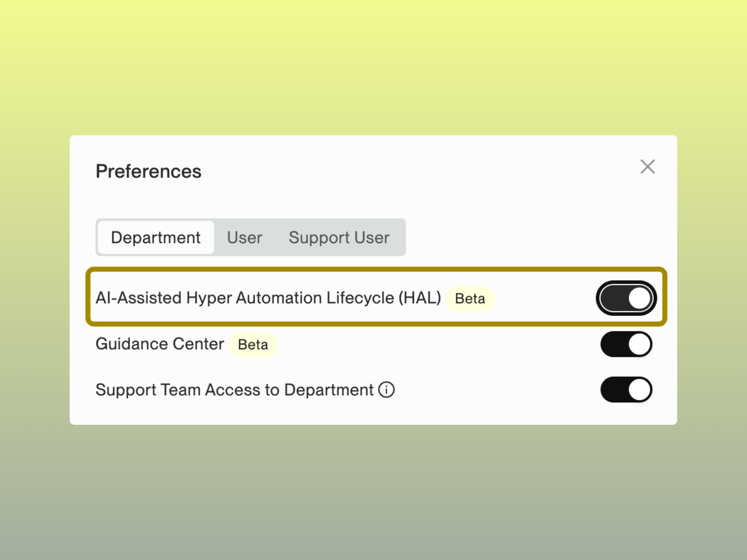The width and height of the screenshot is (747, 560).
Task: Click the white knob of Guidance Center switch
Action: pyautogui.click(x=639, y=344)
